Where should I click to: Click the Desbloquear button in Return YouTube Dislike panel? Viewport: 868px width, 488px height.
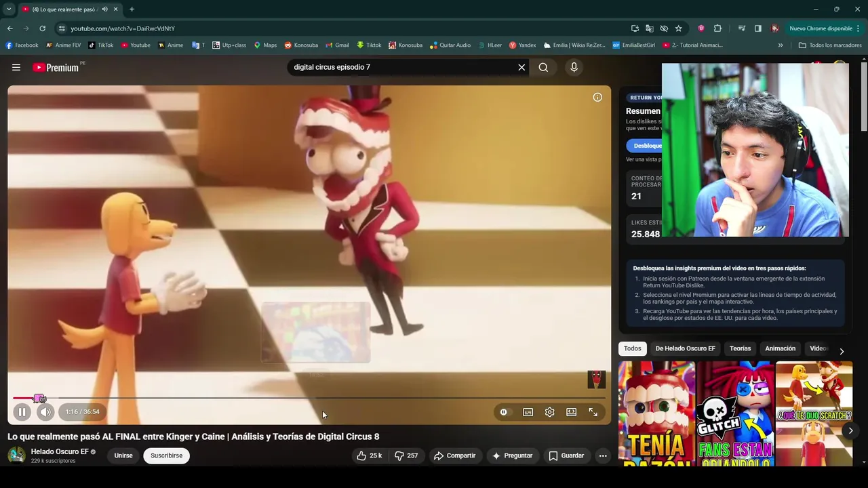coord(645,146)
